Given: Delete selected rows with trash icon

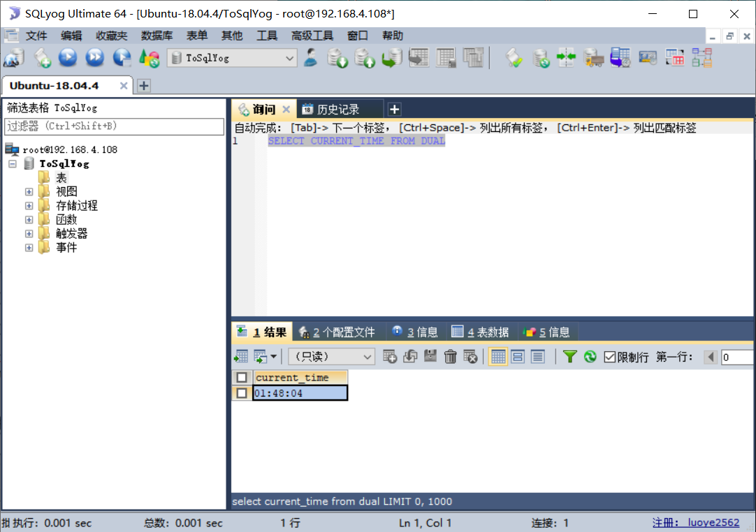Looking at the screenshot, I should [451, 357].
